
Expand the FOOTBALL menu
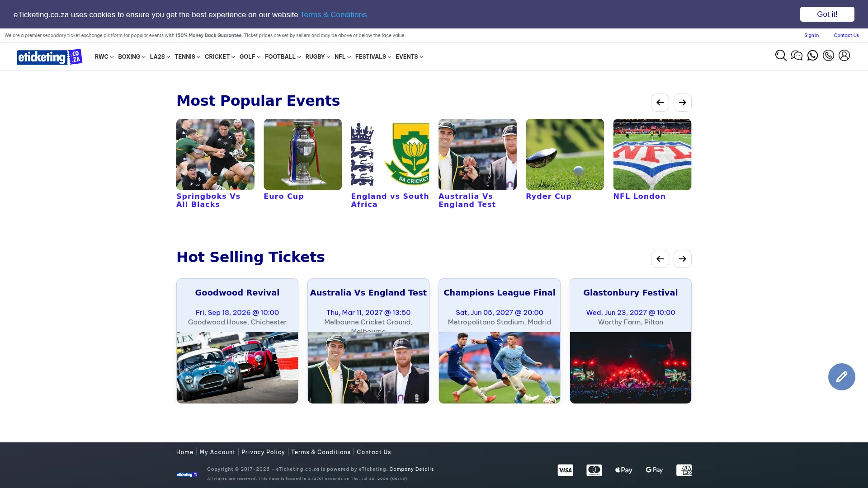(x=283, y=57)
